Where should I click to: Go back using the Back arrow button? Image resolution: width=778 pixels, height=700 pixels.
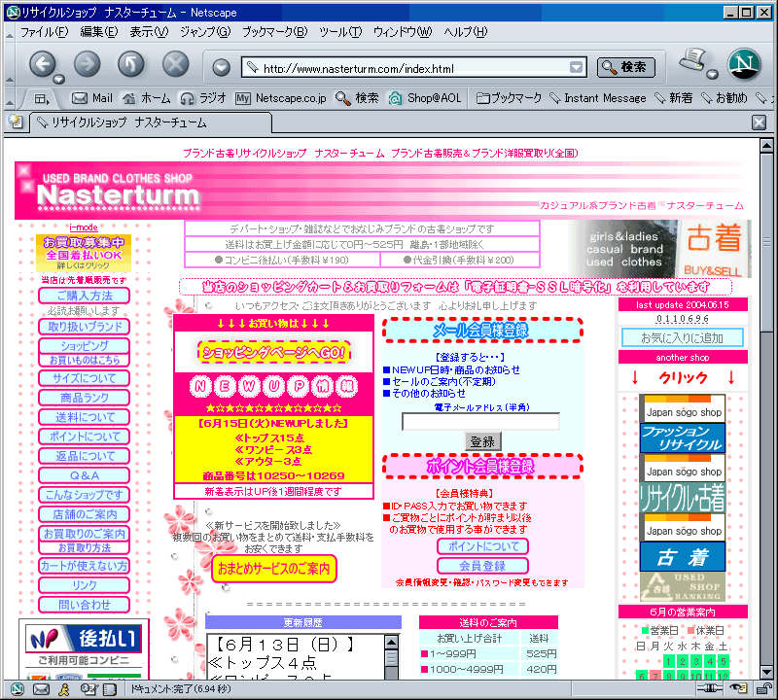(42, 63)
